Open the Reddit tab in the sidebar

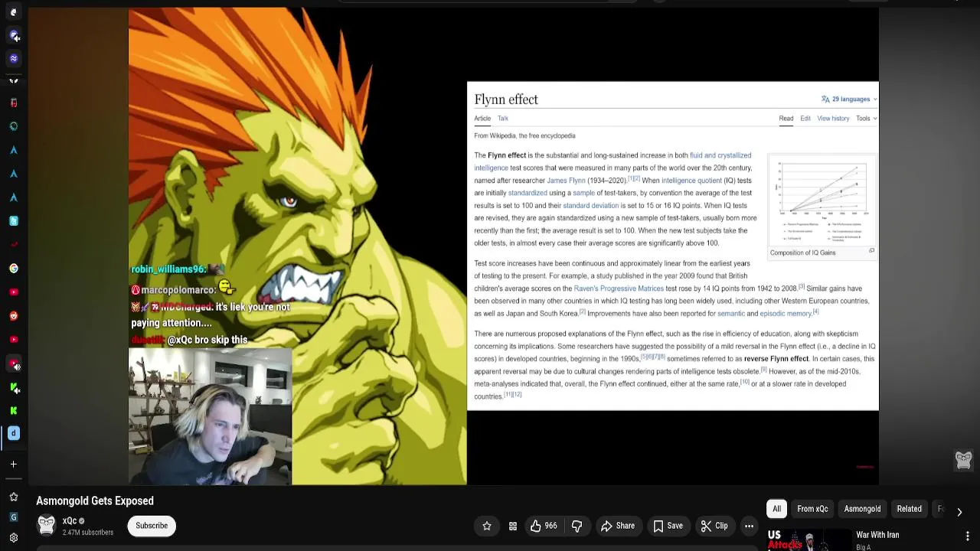coord(13,316)
